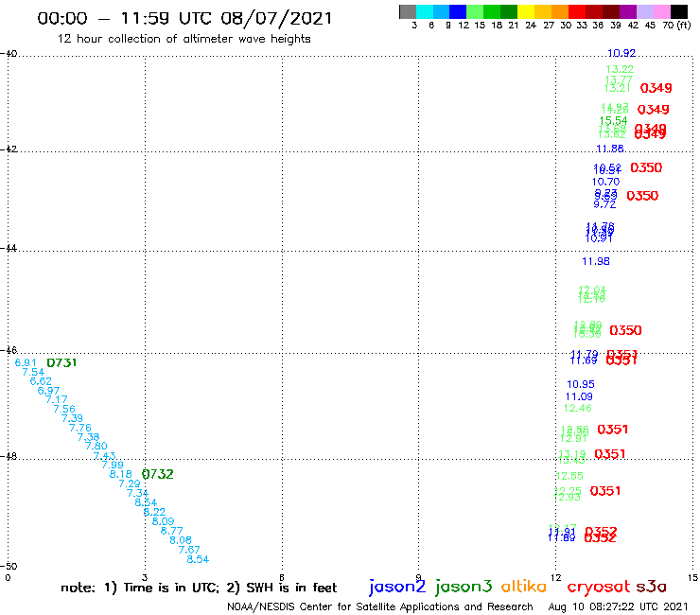
Task: Click the cyan swatch in the wave-height legend
Action: click(425, 11)
